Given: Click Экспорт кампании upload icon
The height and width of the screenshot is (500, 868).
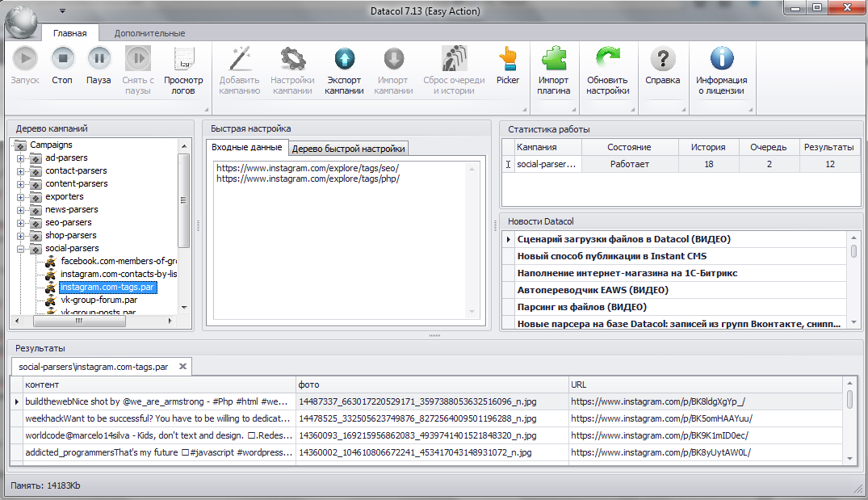Looking at the screenshot, I should click(344, 59).
